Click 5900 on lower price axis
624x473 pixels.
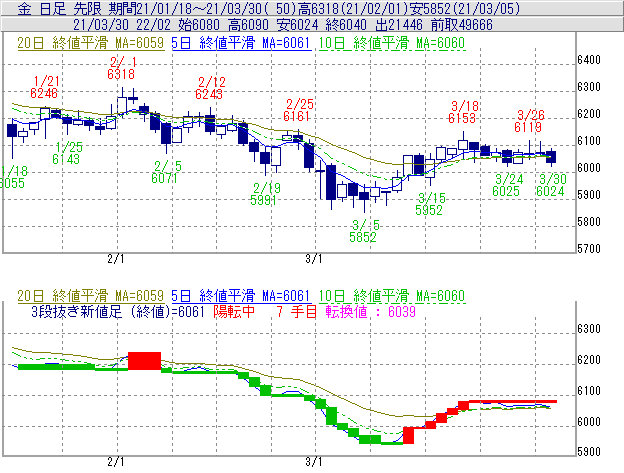[589, 452]
